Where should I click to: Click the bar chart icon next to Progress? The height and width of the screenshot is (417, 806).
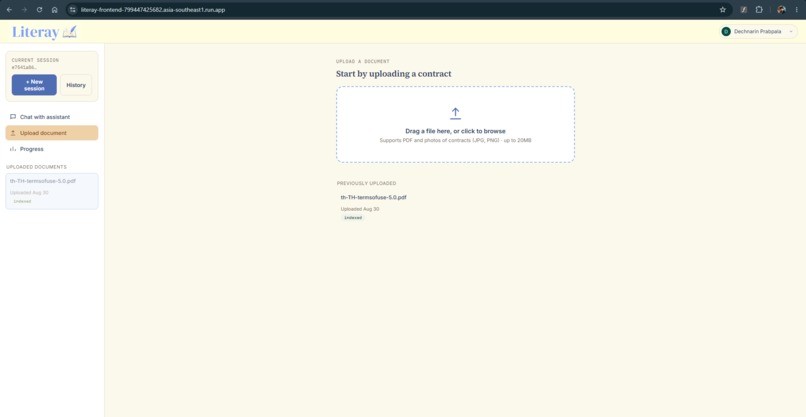[13, 149]
